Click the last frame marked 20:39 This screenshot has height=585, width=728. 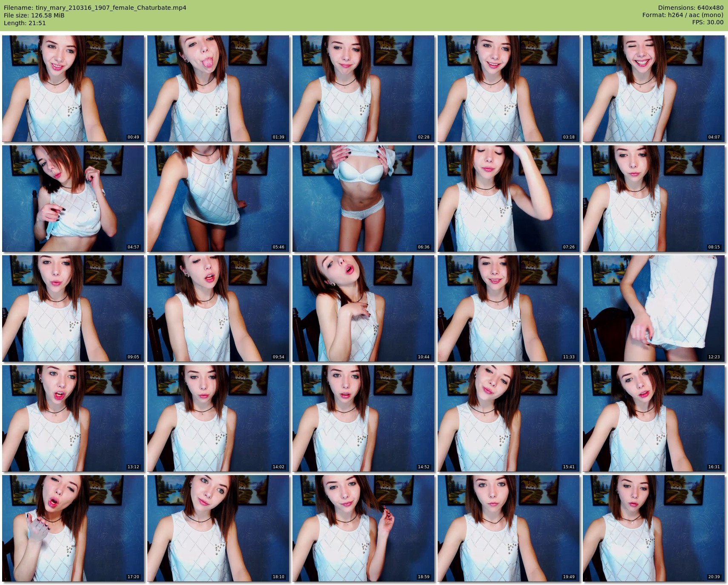click(653, 528)
